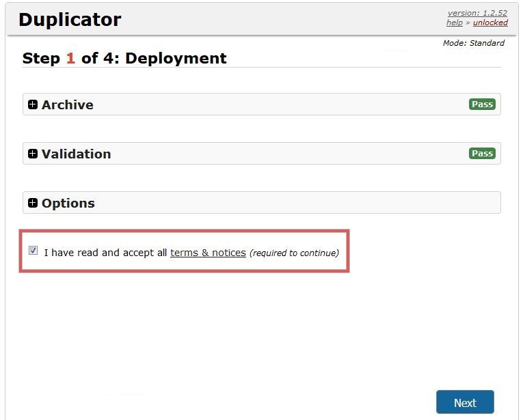Image resolution: width=523 pixels, height=420 pixels.
Task: Click the Next button
Action: pyautogui.click(x=465, y=402)
